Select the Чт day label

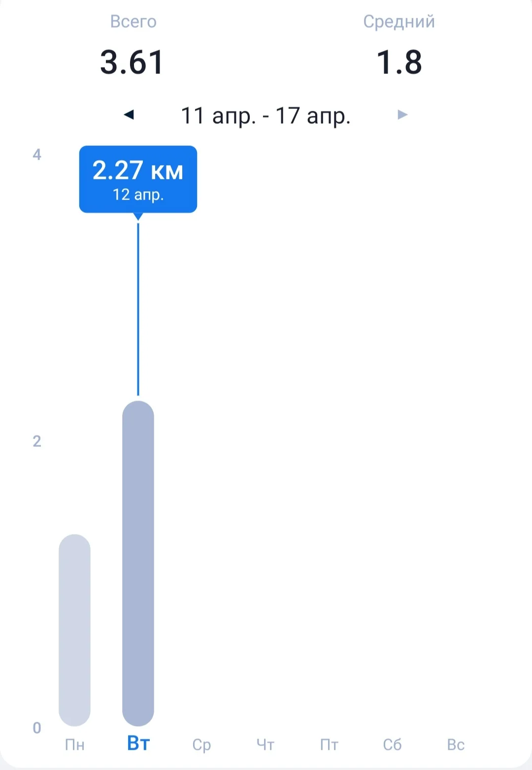(x=265, y=744)
